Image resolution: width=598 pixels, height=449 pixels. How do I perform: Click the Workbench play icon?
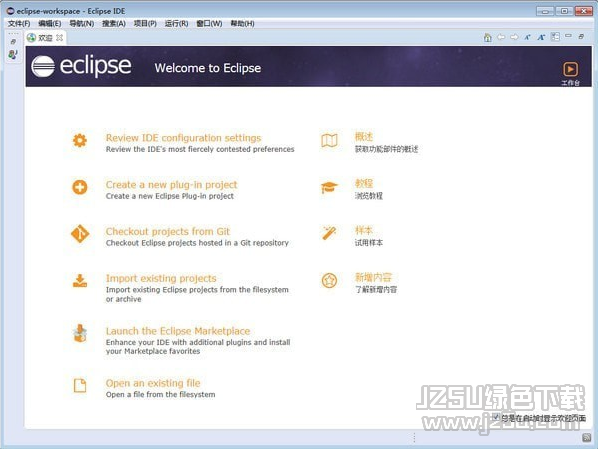pos(571,69)
